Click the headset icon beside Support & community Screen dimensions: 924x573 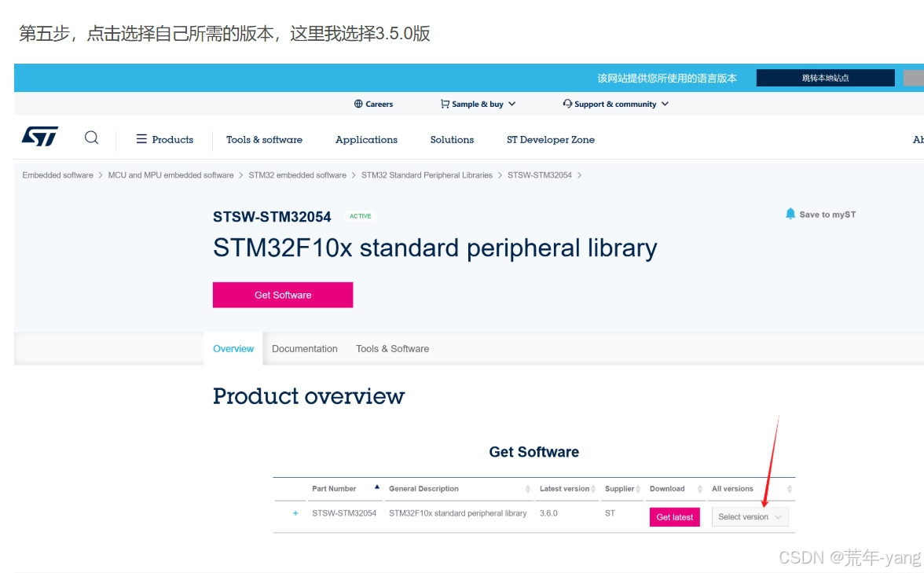[567, 104]
